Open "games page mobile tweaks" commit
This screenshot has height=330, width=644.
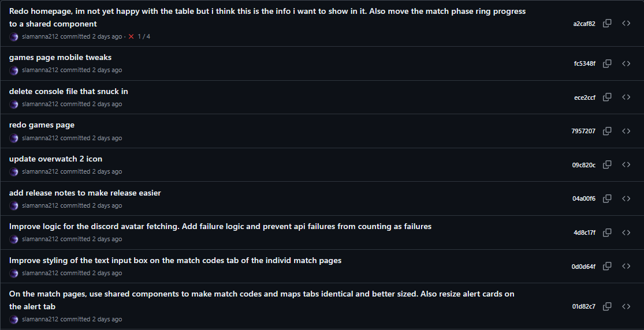pos(60,58)
